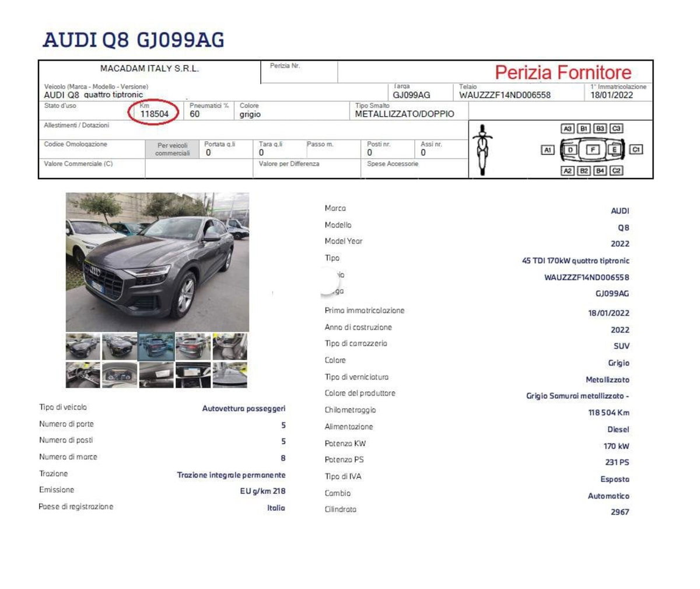The image size is (700, 589).
Task: Click Model Year value '2022'
Action: click(x=620, y=244)
